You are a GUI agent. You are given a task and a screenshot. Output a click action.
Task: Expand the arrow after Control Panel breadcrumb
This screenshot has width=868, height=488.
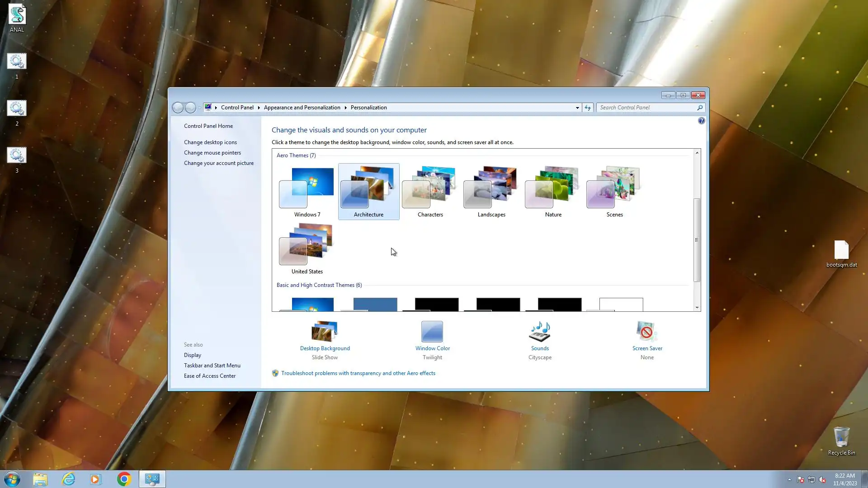pyautogui.click(x=259, y=108)
